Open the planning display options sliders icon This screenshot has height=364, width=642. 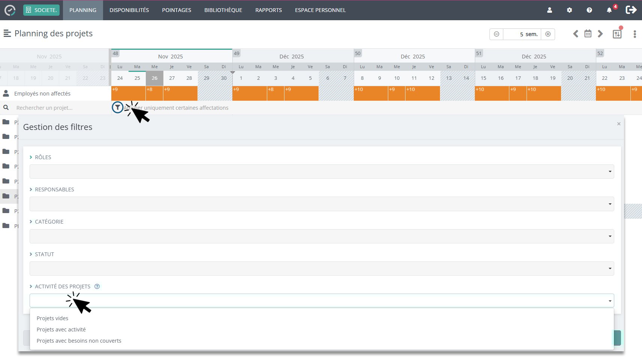pos(617,34)
